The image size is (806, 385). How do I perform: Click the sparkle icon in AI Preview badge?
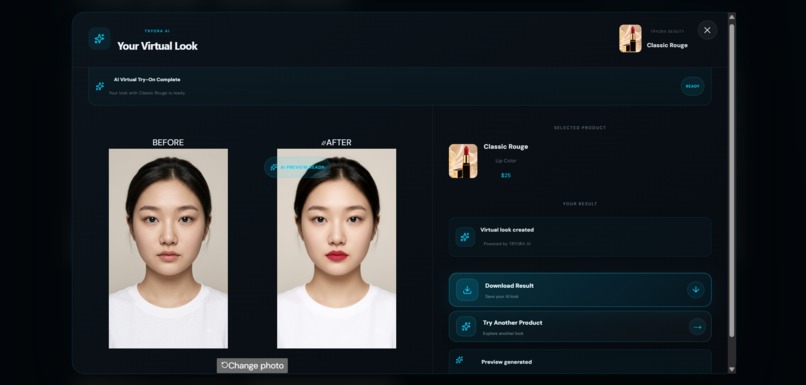(274, 167)
